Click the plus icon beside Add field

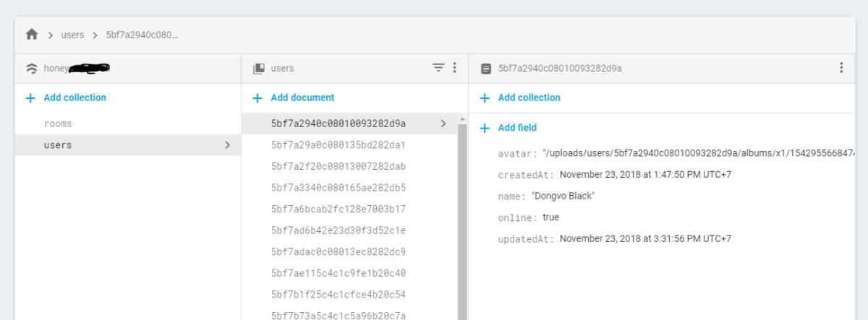(x=485, y=128)
